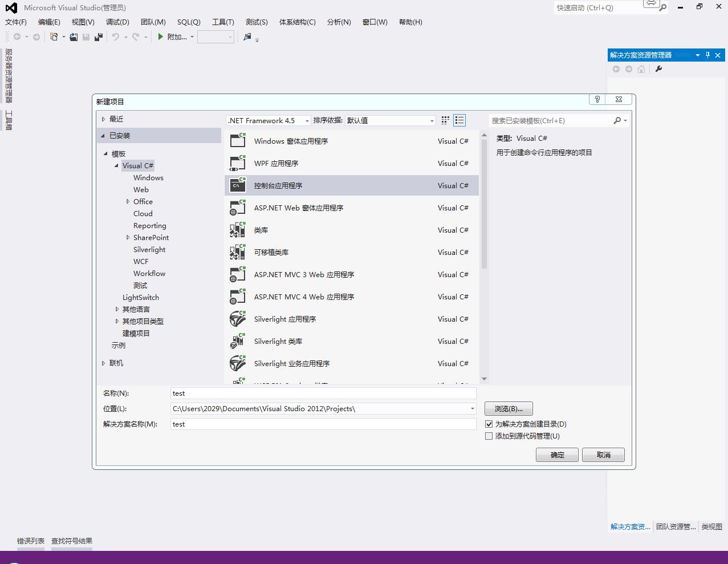Click the ASP.NET MVC 3 template icon
The height and width of the screenshot is (564, 728).
pos(237,274)
